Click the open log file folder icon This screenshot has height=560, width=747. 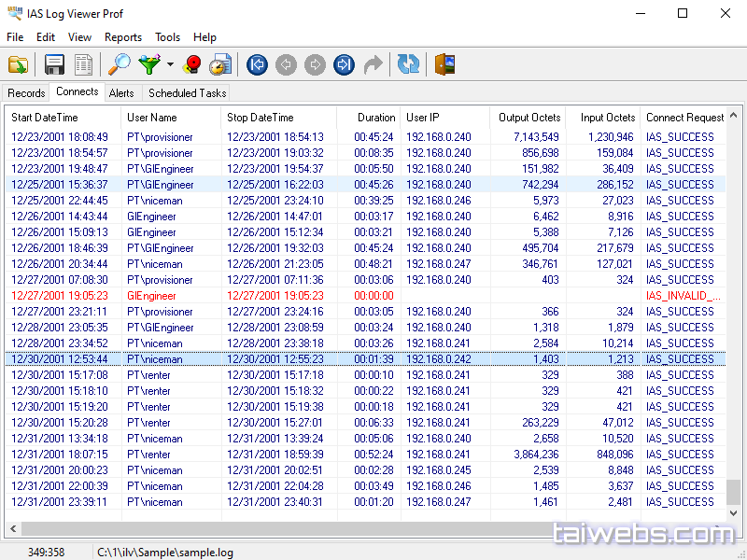[x=18, y=64]
